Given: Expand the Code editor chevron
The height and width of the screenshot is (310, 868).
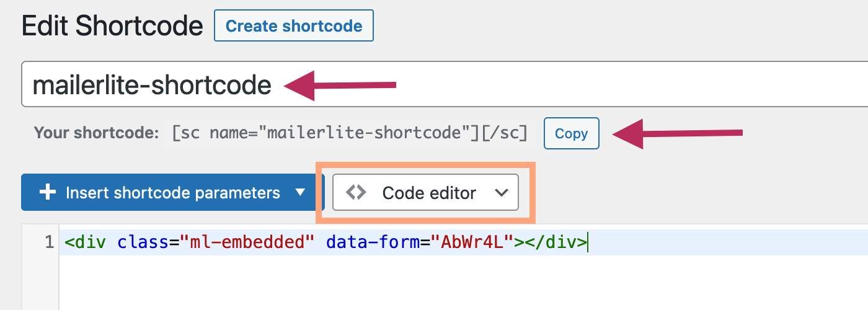Looking at the screenshot, I should click(502, 193).
